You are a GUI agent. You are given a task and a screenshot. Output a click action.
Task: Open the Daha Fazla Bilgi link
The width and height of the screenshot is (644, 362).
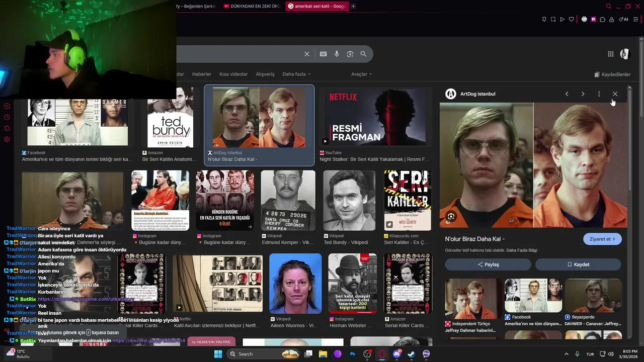tap(522, 250)
